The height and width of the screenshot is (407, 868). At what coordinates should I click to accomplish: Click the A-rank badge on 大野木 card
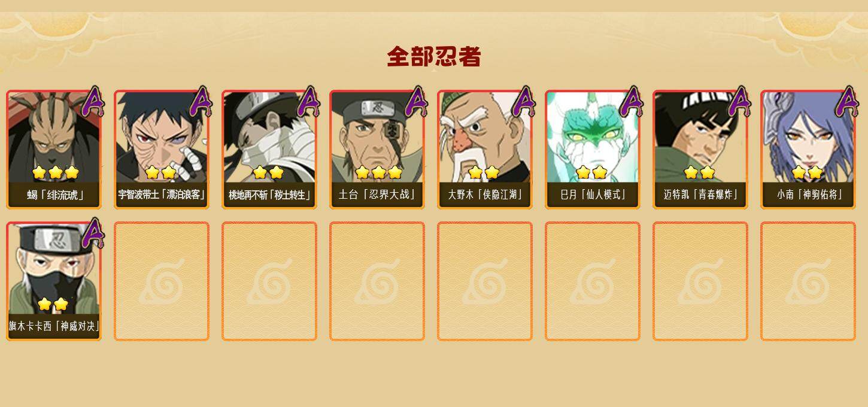click(524, 102)
